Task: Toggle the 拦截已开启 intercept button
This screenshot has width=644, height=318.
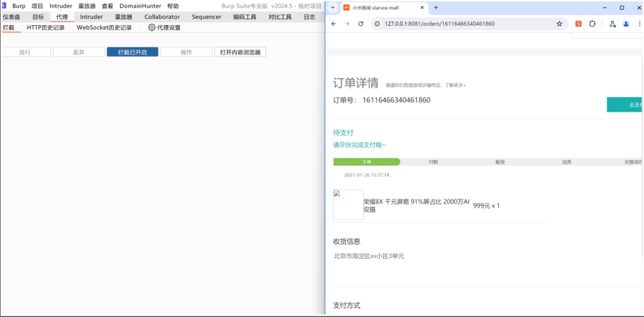Action: point(132,52)
